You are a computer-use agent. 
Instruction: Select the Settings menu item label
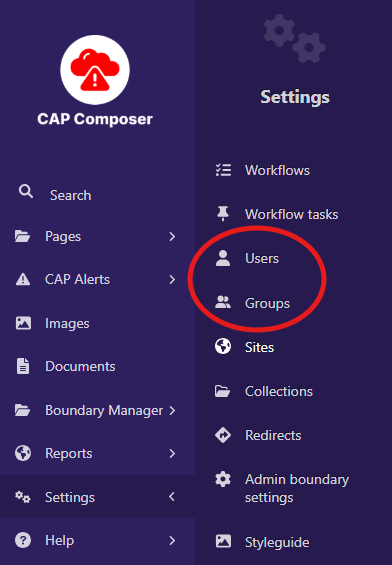pos(70,497)
